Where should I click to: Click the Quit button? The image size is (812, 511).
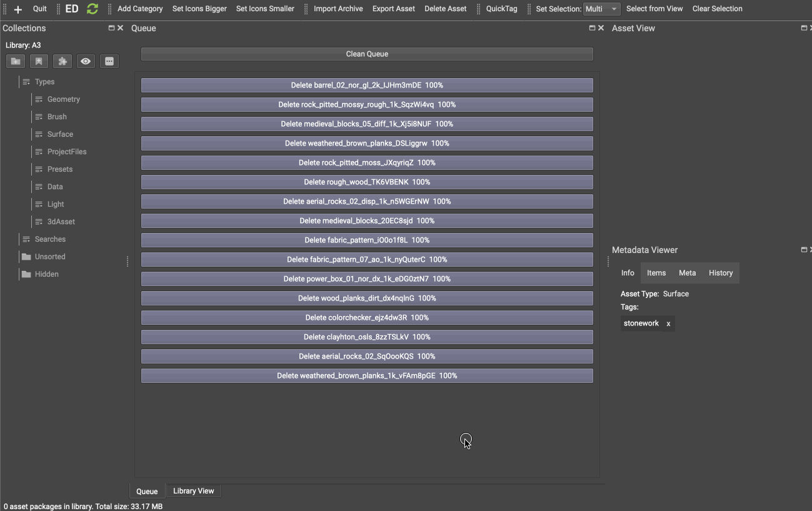tap(40, 9)
